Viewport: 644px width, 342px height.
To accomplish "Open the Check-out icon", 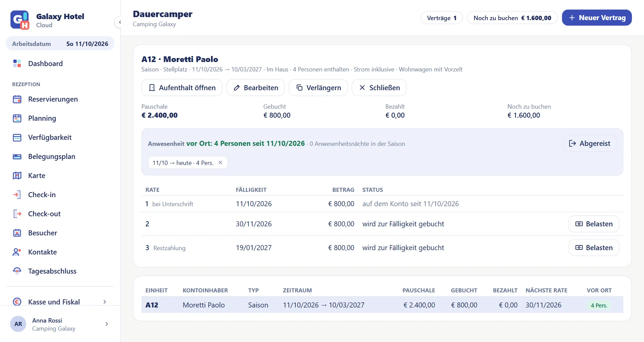I will click(x=17, y=214).
